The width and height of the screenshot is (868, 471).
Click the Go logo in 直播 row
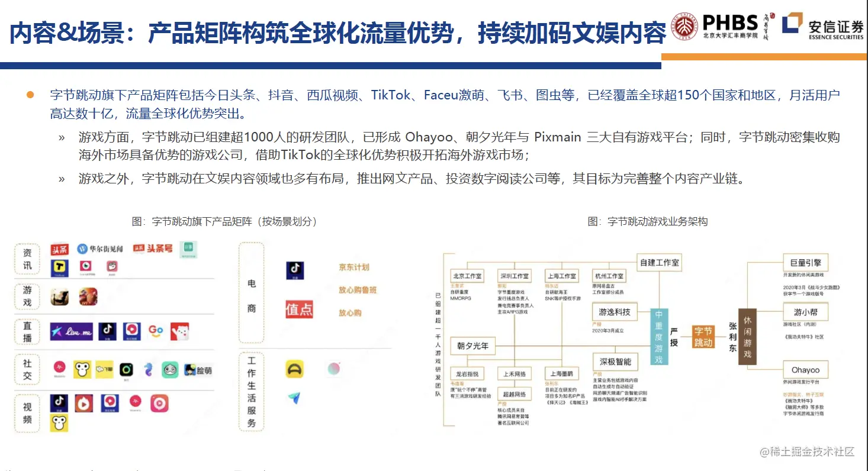(x=155, y=331)
